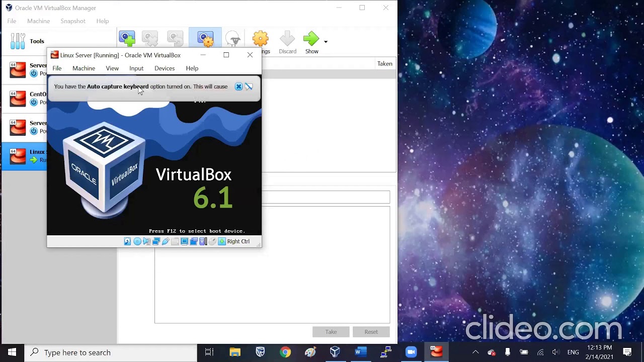The image size is (644, 362).
Task: Open Input menu in Linux Server window
Action: coord(136,68)
